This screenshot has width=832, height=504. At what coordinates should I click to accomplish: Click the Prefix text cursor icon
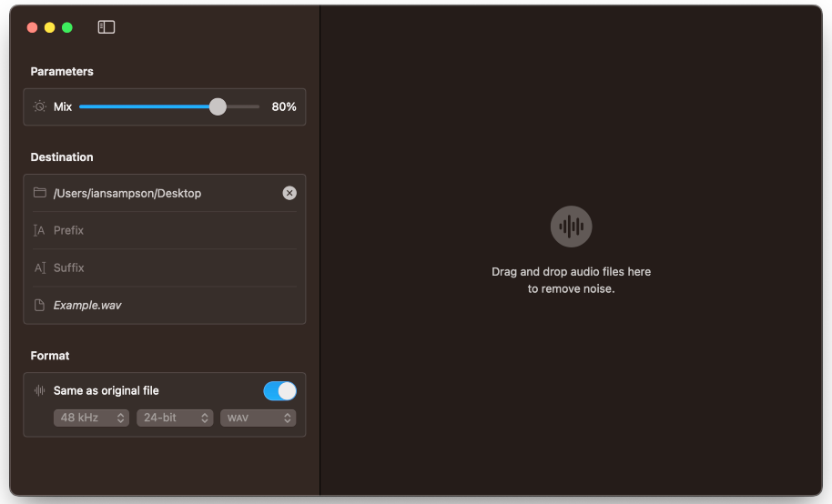(39, 230)
